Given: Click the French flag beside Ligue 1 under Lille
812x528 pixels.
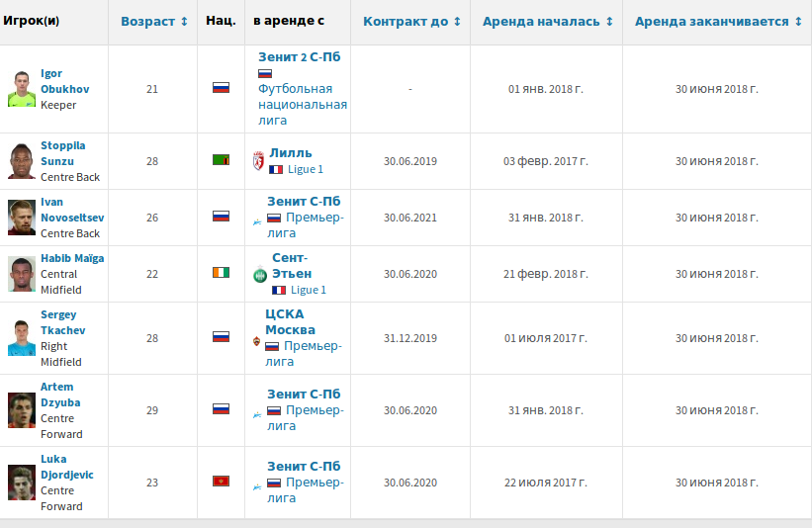Looking at the screenshot, I should point(276,169).
